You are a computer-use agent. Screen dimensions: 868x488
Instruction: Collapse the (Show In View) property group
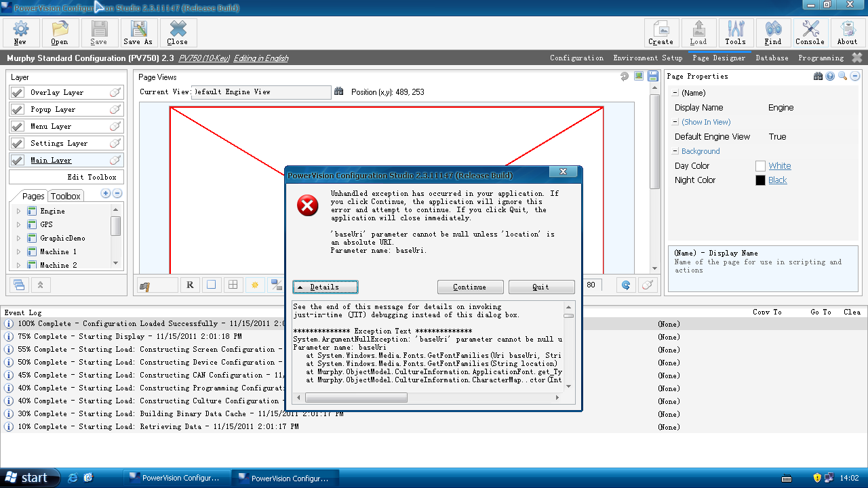coord(675,122)
